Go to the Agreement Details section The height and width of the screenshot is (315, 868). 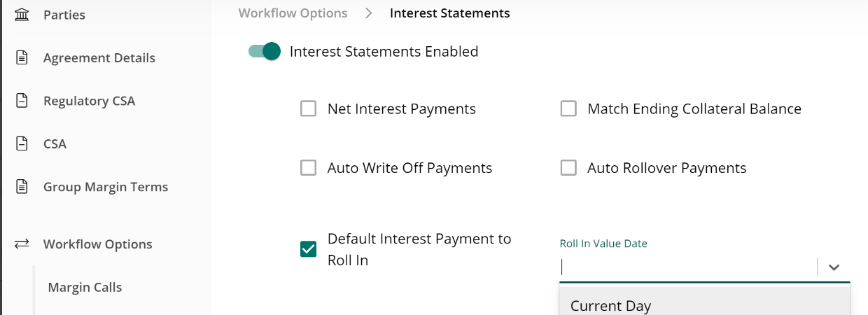click(99, 57)
